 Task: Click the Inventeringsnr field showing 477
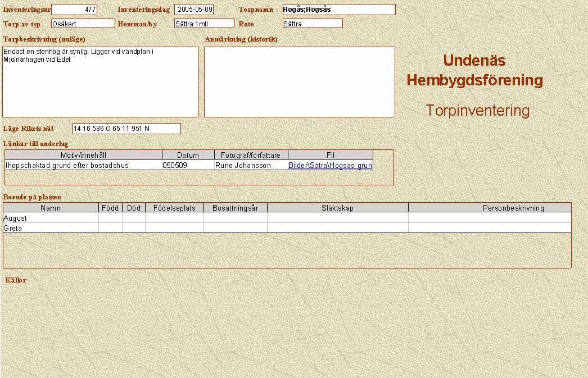(74, 10)
